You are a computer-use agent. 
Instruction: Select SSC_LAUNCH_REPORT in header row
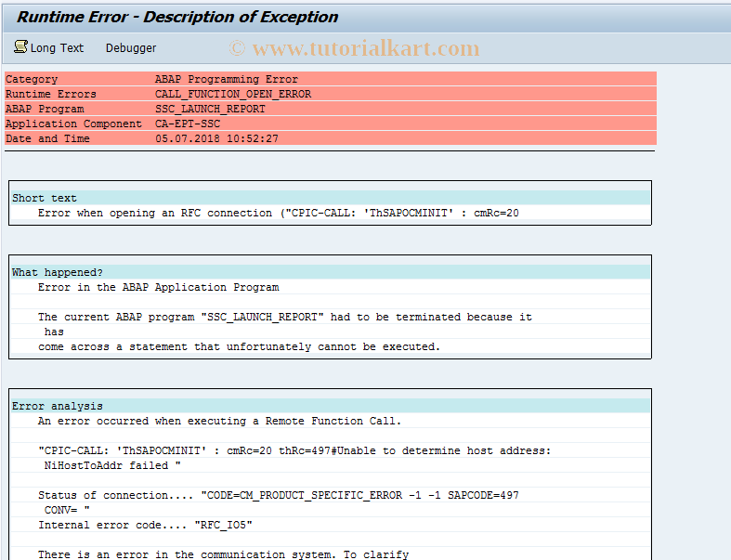point(210,109)
